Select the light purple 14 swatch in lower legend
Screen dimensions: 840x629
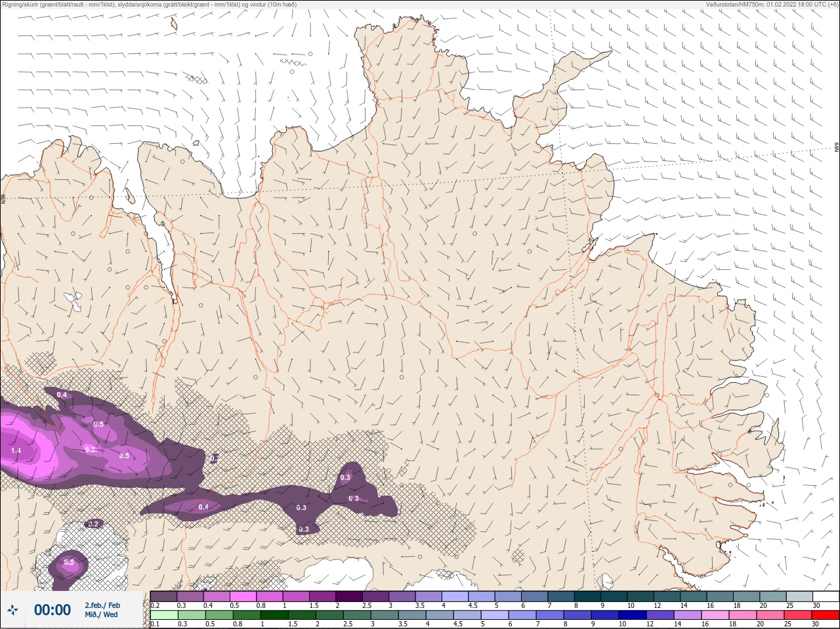[x=687, y=615]
